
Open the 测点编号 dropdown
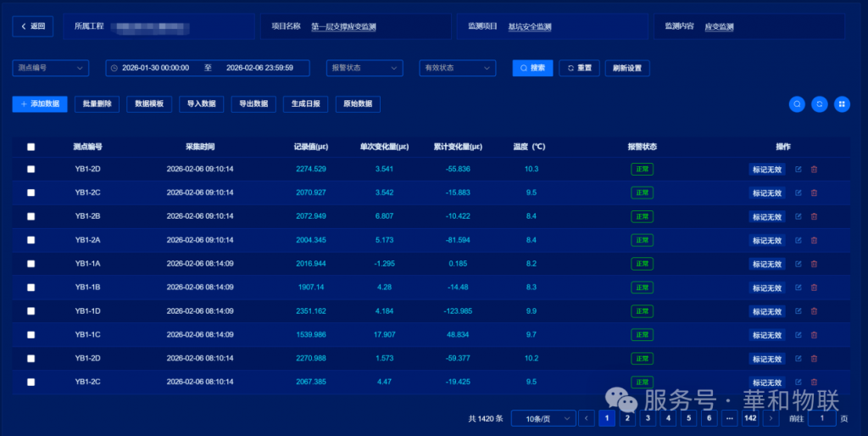[x=50, y=68]
